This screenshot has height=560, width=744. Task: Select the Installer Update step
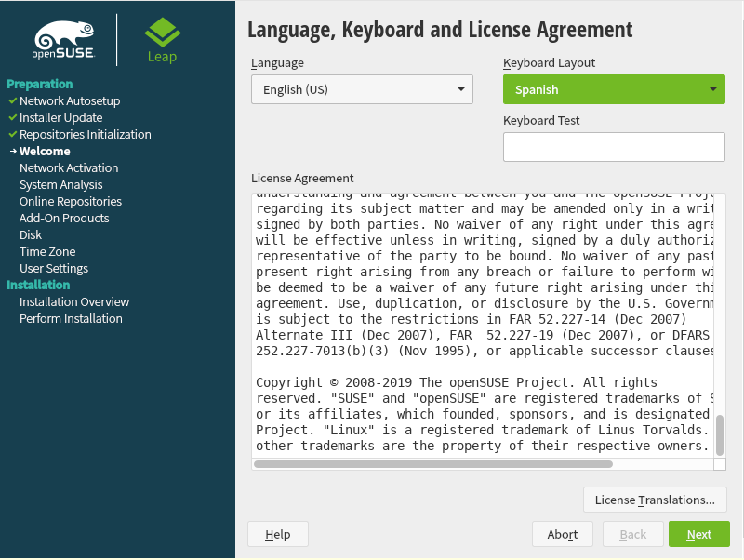[x=60, y=117]
